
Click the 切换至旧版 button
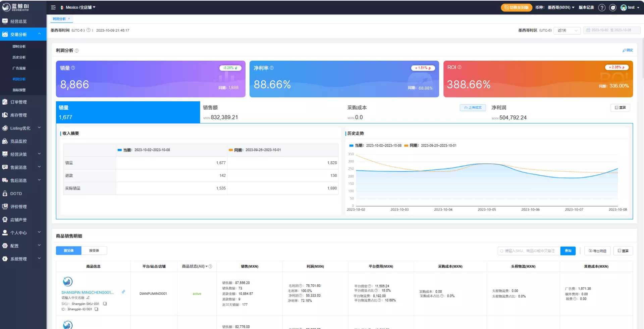[517, 7]
